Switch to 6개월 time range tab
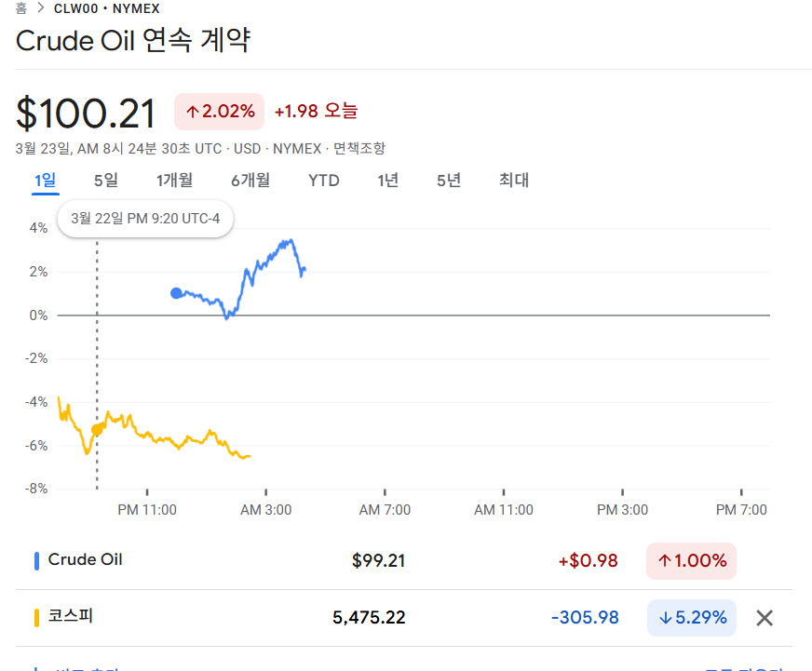Screen dimensions: 812x671 pos(250,181)
